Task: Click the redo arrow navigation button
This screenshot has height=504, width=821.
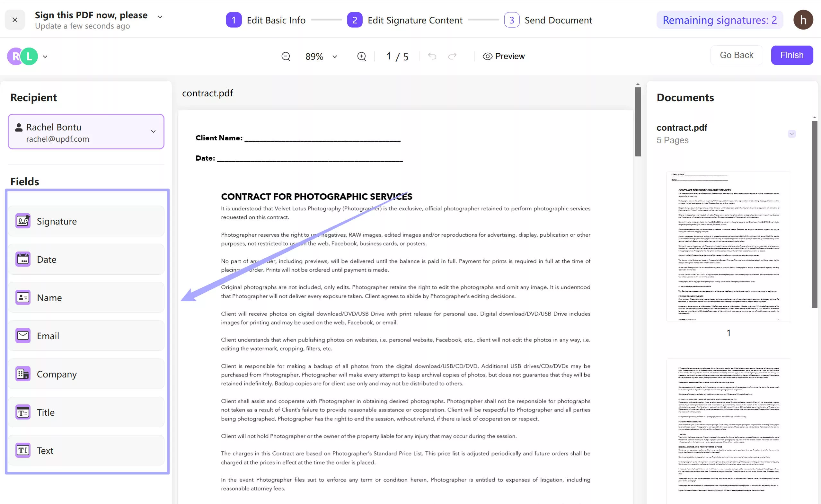Action: [452, 56]
